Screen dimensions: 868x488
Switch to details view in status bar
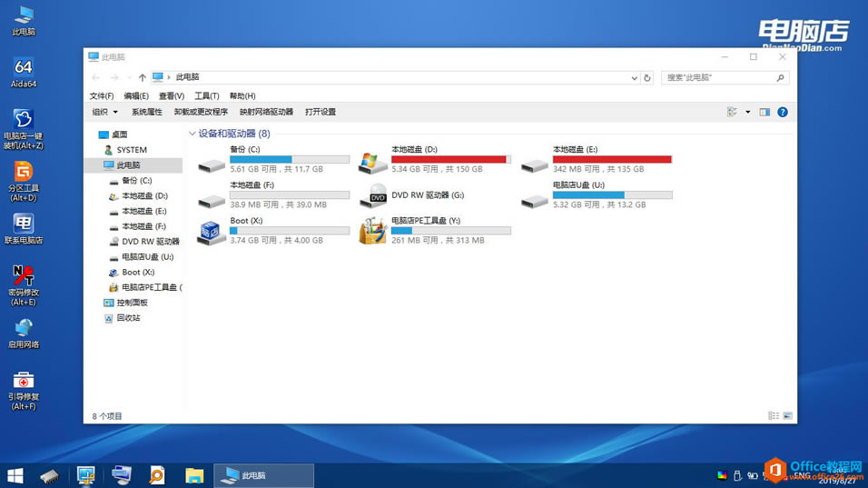[774, 416]
